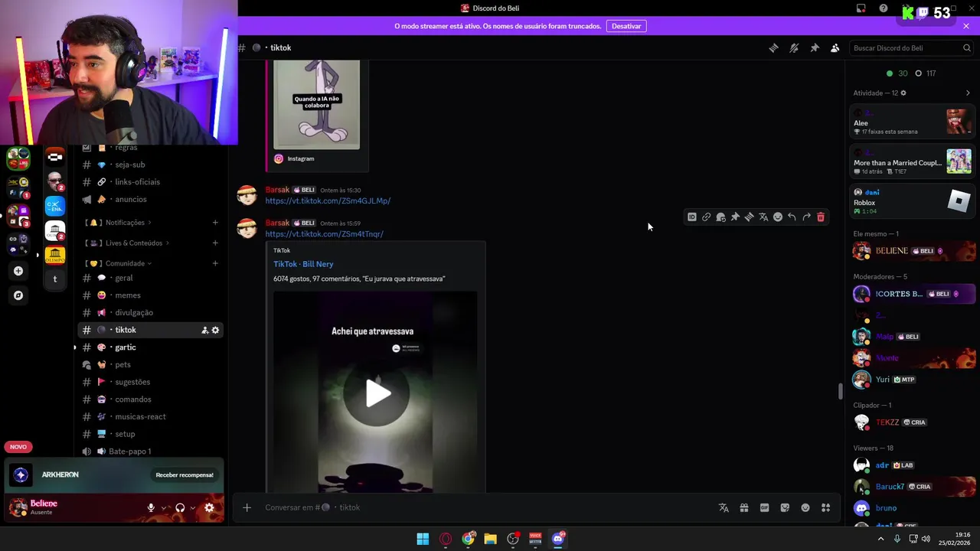Open the anuncios channel
The height and width of the screenshot is (551, 980).
coord(150,199)
